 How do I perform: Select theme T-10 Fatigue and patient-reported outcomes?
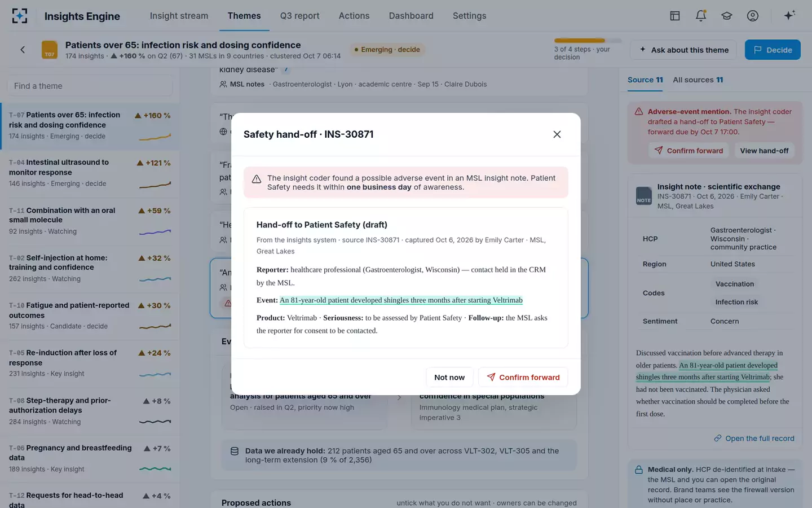[x=90, y=316]
